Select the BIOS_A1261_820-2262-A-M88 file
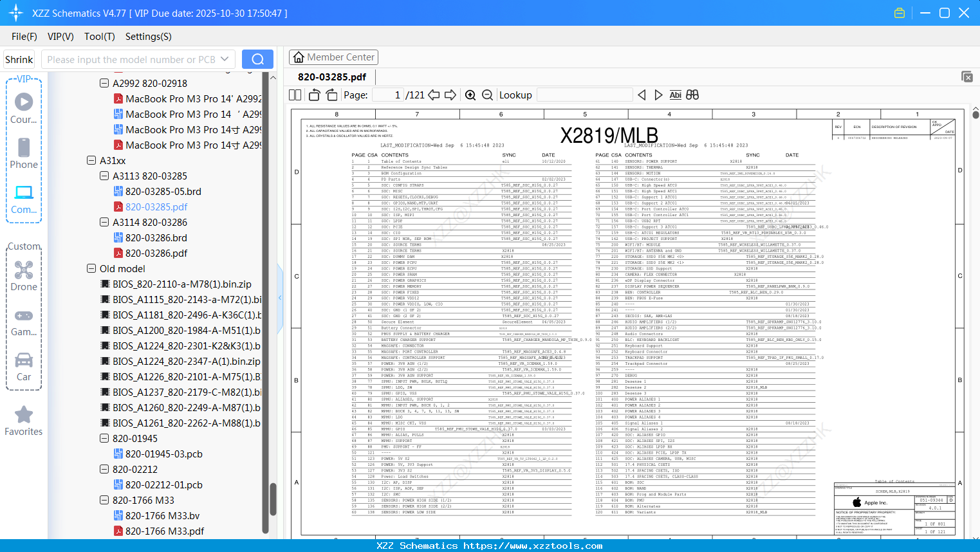The width and height of the screenshot is (980, 552). tap(181, 423)
